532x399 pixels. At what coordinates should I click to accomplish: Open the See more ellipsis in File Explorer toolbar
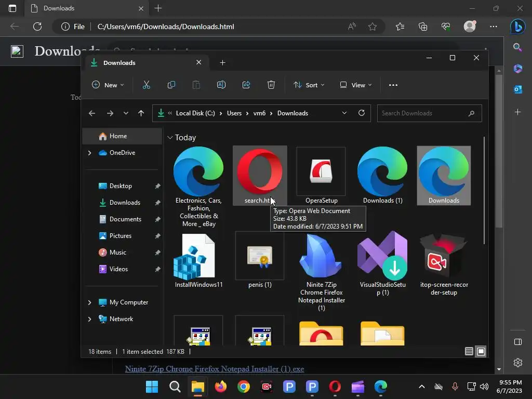393,85
